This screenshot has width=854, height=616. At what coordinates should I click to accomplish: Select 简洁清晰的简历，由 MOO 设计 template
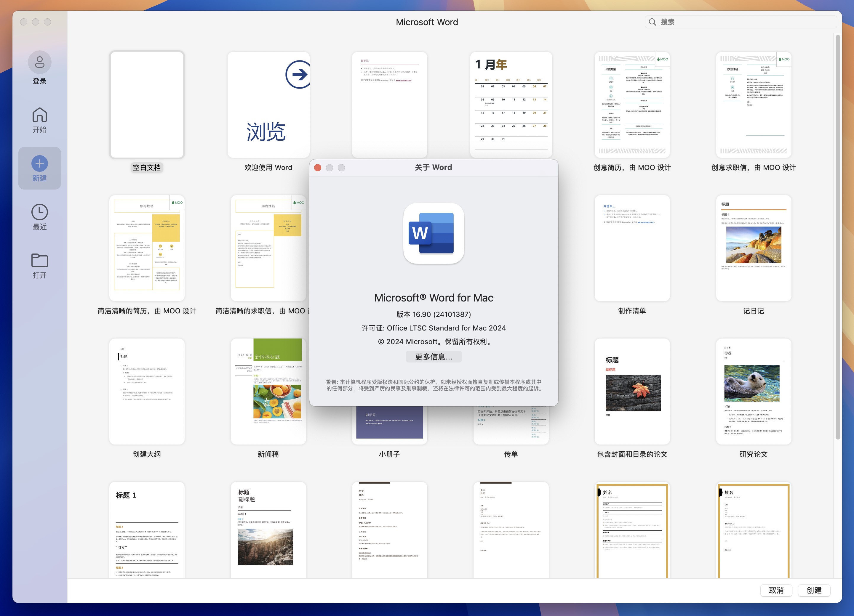[x=147, y=248]
